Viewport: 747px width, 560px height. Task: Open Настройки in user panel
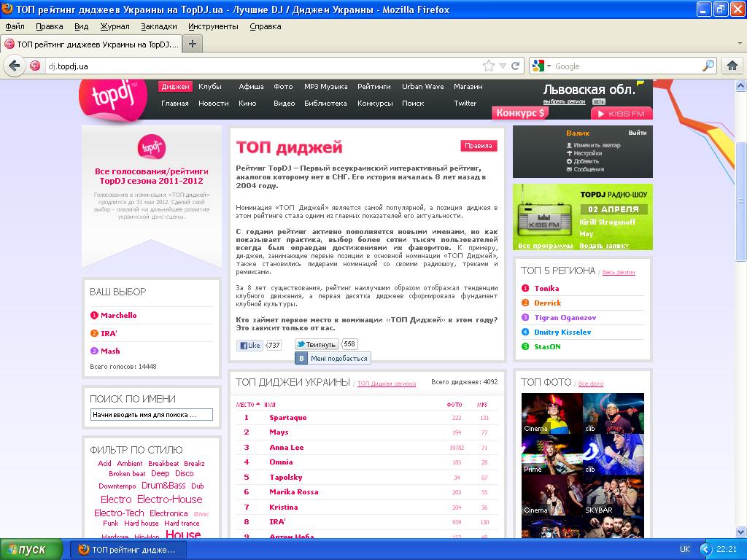point(587,153)
